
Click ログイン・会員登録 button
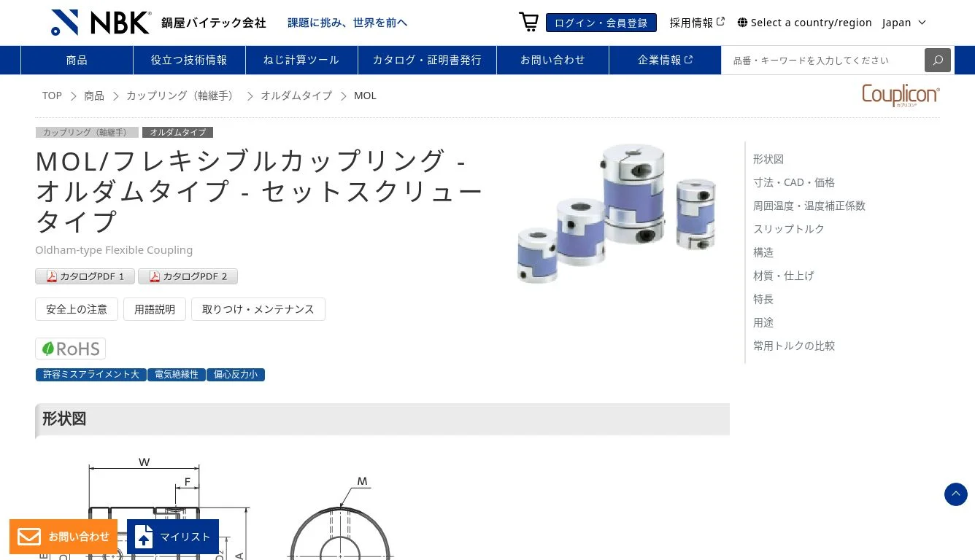(601, 23)
